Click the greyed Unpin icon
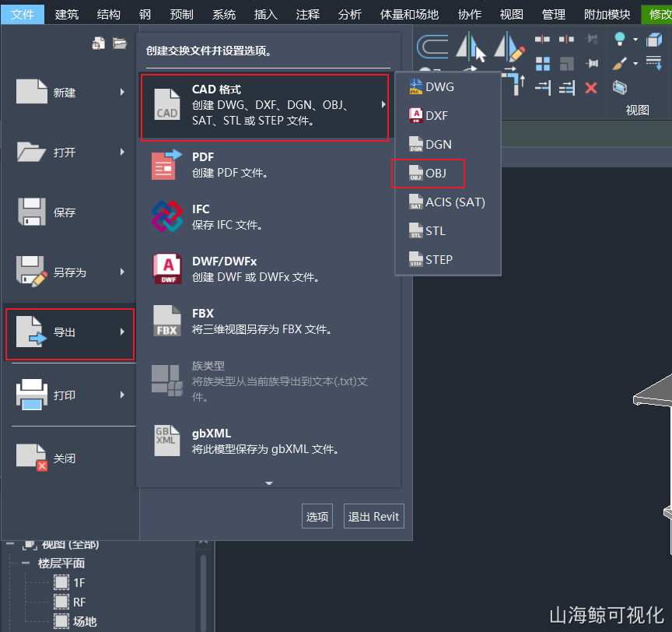The width and height of the screenshot is (672, 632). (591, 40)
